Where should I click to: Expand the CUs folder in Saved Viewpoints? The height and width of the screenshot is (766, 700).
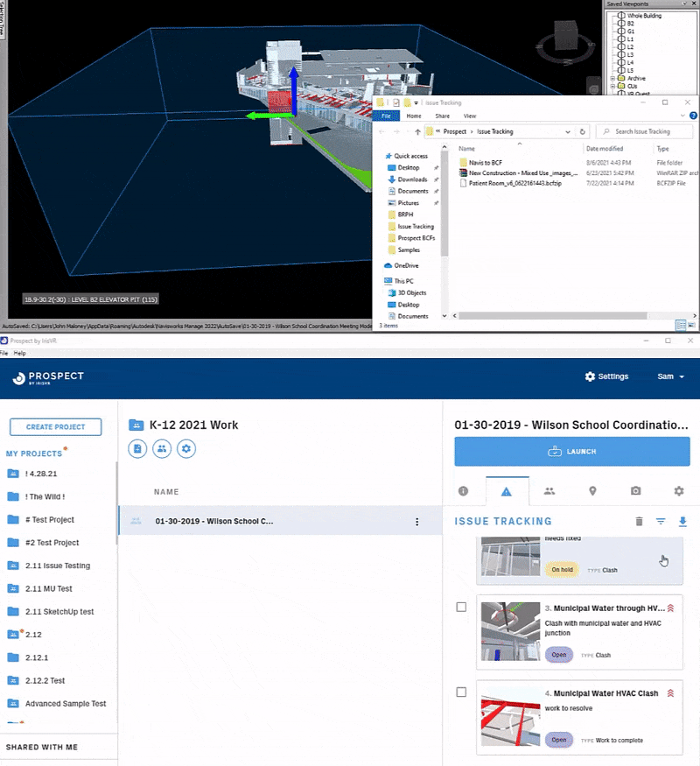point(612,86)
